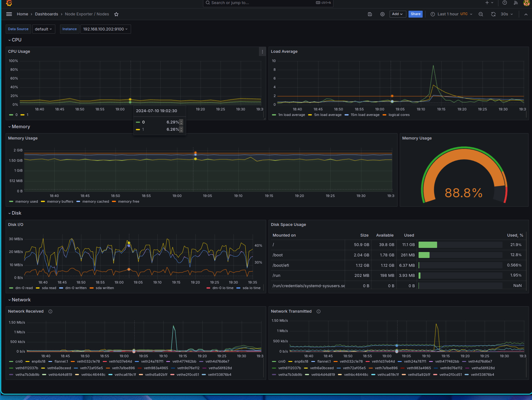The image size is (532, 400).
Task: Star this dashboard as favorite
Action: coord(116,14)
